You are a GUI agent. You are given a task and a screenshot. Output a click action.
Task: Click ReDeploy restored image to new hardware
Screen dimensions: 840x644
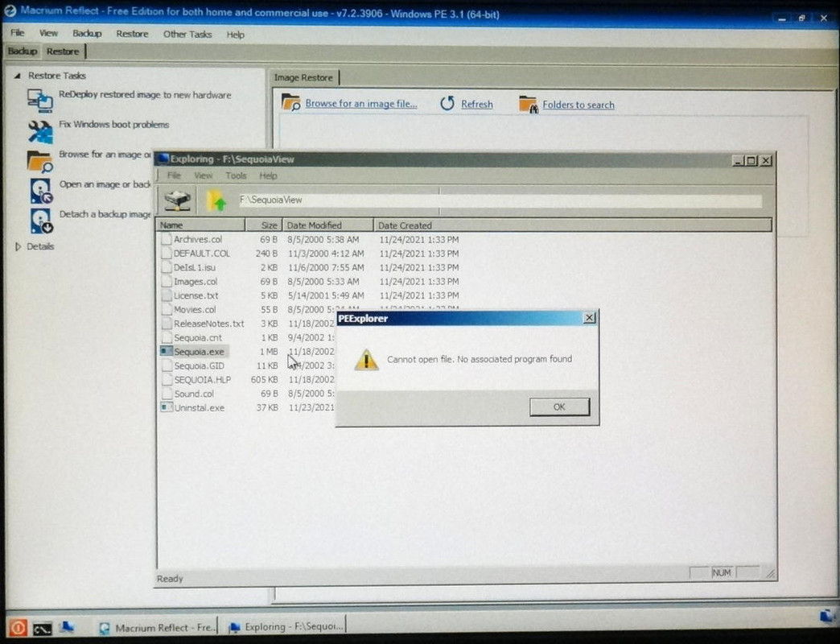[x=145, y=95]
